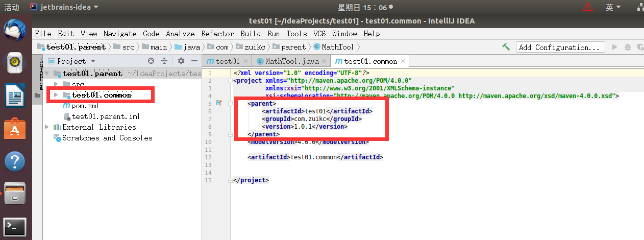Click the red warning triangle in the top bar
Image resolution: width=644 pixels, height=240 pixels.
tap(588, 7)
